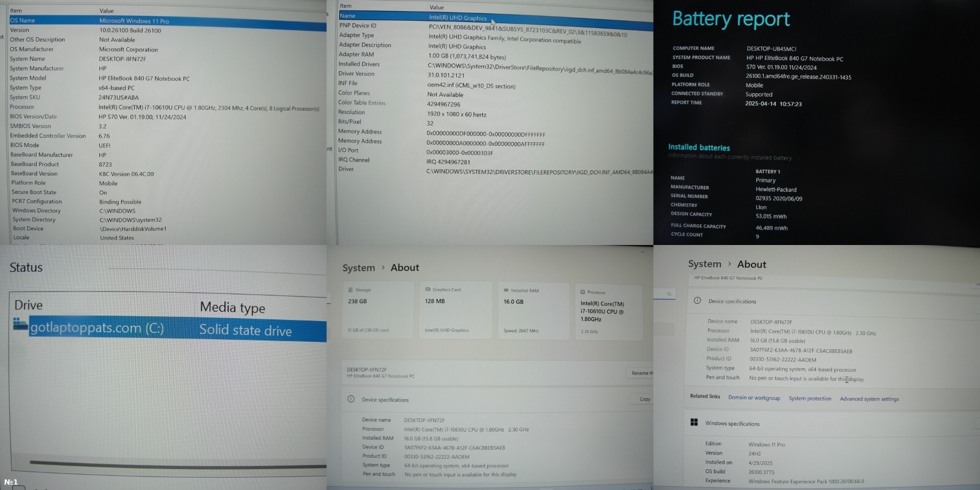Click the Media type column header
This screenshot has height=490, width=980.
232,307
